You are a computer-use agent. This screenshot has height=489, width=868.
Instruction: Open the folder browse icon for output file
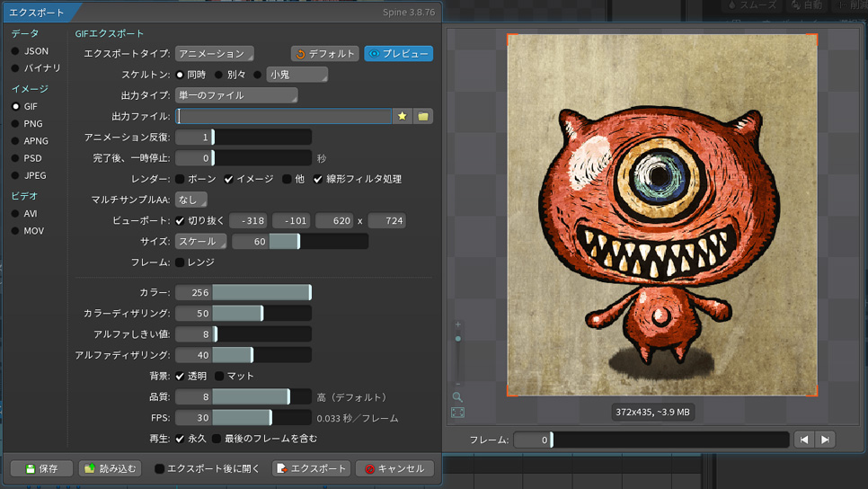point(423,116)
